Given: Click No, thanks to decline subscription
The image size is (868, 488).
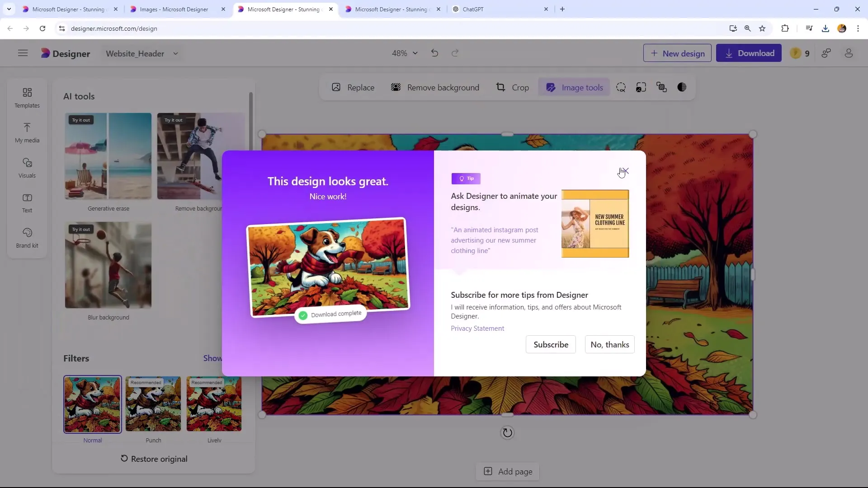Looking at the screenshot, I should 610,344.
